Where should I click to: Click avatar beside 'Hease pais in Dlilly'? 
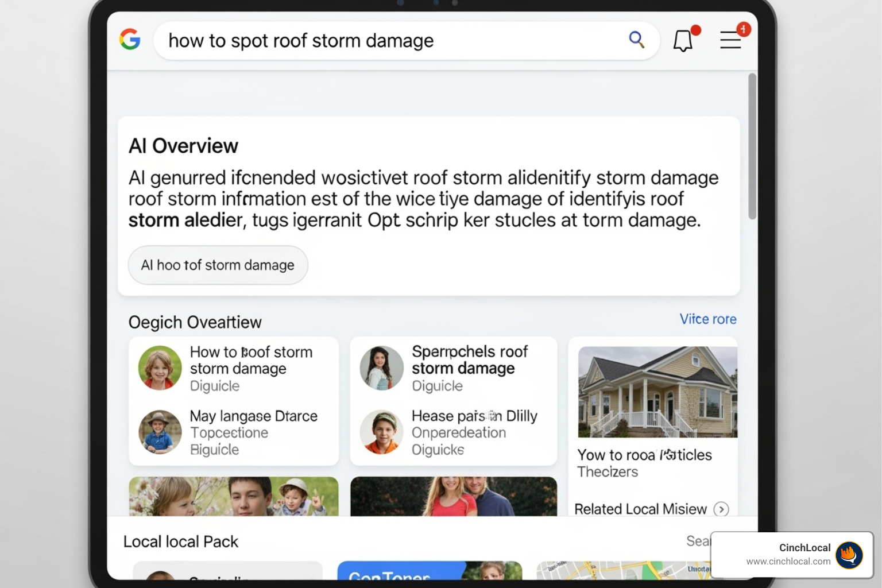[381, 432]
